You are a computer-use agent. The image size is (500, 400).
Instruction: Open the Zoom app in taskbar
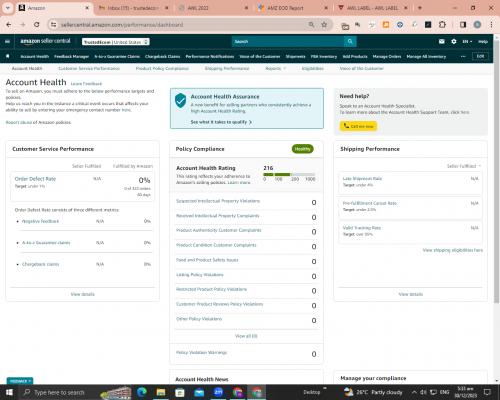click(x=218, y=392)
